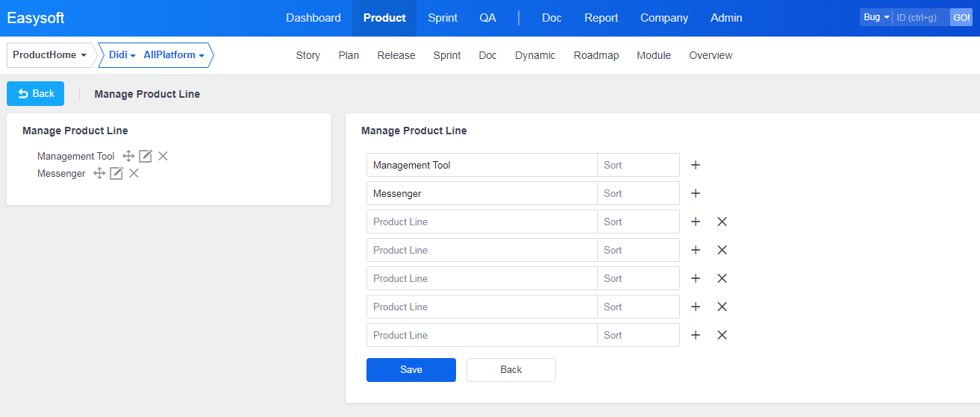The image size is (980, 417).
Task: Click plus icon on first empty Product Line row
Action: [x=696, y=222]
